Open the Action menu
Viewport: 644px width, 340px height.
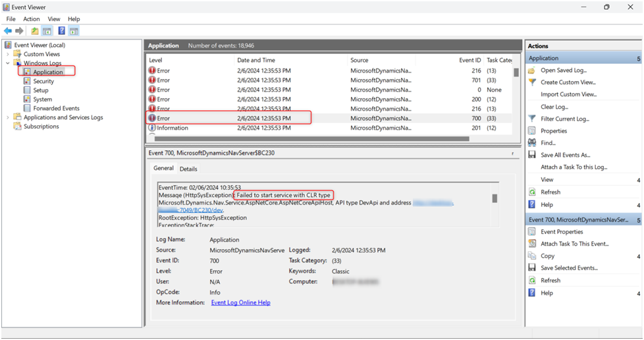(32, 19)
